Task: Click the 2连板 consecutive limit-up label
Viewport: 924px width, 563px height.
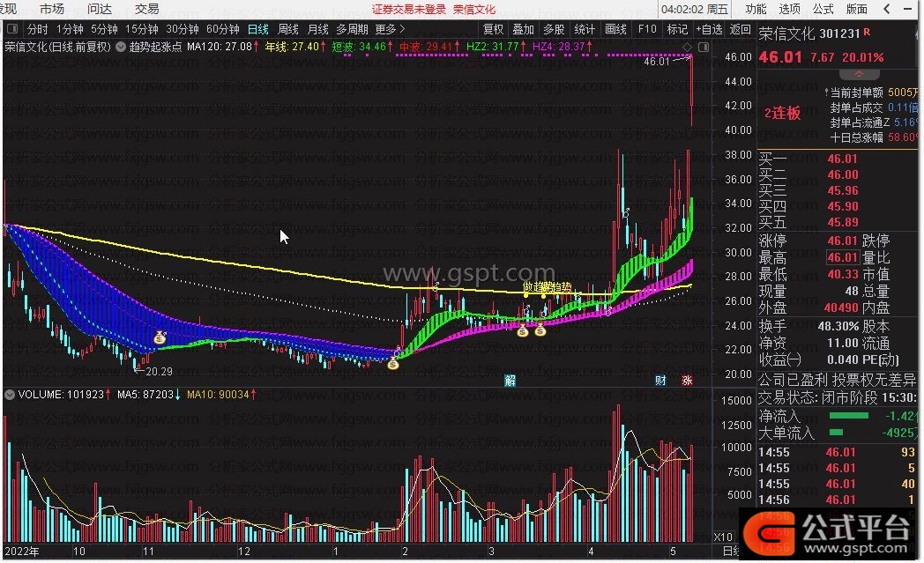Action: click(x=783, y=113)
